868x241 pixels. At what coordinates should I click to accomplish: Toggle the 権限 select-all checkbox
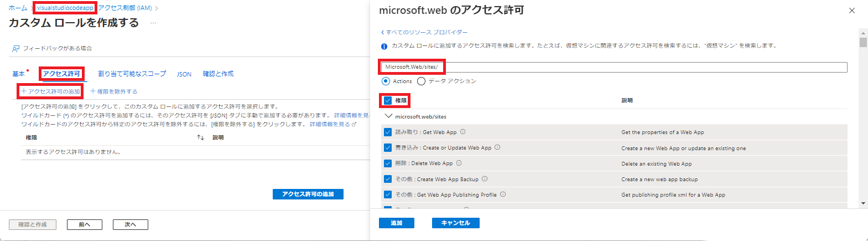click(x=388, y=100)
